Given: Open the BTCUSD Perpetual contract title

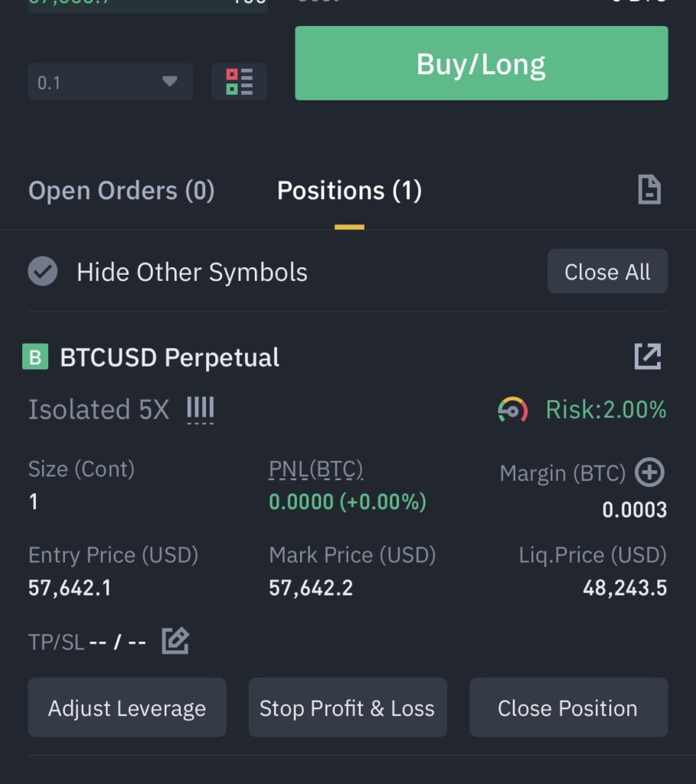Looking at the screenshot, I should (x=169, y=357).
